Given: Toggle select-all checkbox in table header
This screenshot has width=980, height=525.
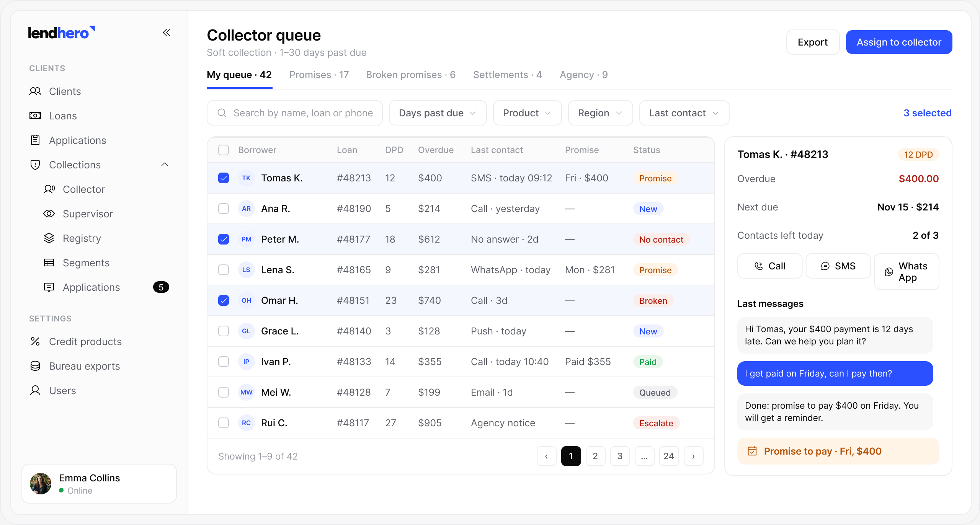Looking at the screenshot, I should 224,150.
